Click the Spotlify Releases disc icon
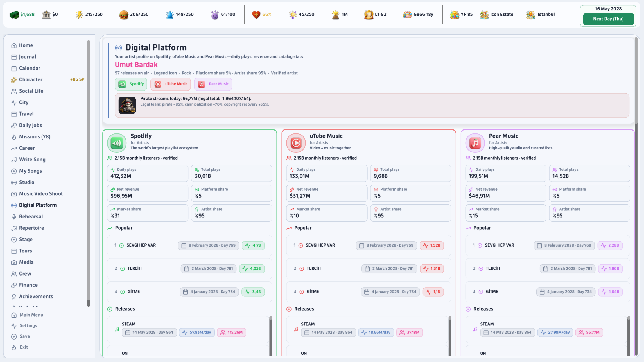Viewport: 644px width, 362px height. coord(110,309)
